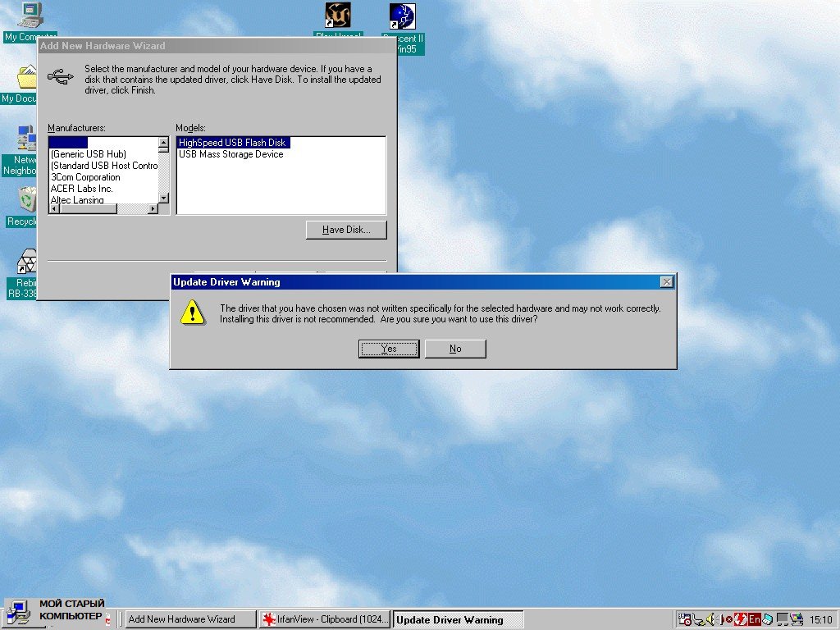Click Yes in Update Driver Warning
The image size is (840, 630).
389,349
